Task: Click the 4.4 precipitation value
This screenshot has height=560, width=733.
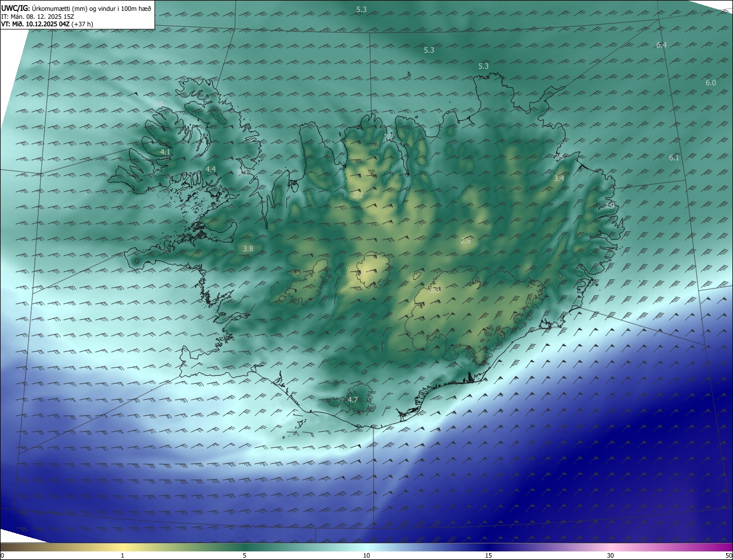Action: pyautogui.click(x=211, y=169)
